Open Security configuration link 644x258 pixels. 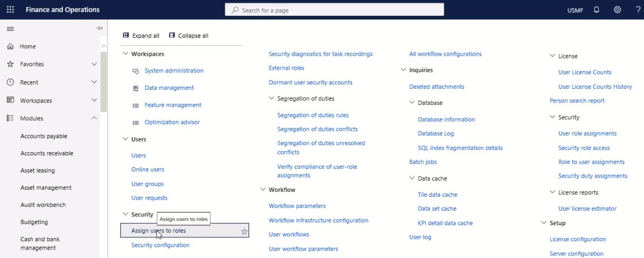point(160,245)
